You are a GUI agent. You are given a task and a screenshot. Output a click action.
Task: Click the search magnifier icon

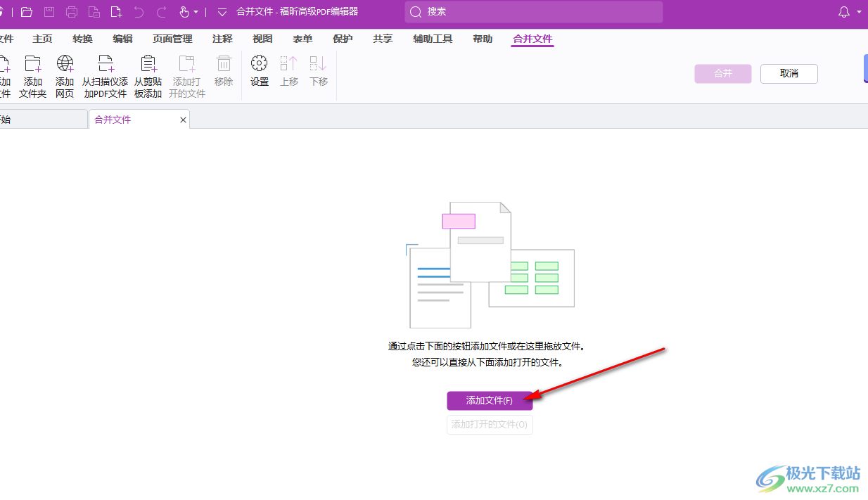point(416,12)
